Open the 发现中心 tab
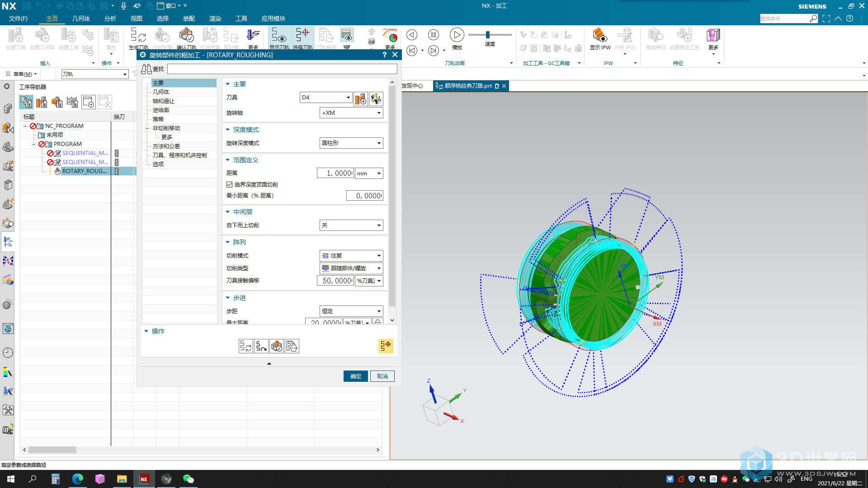This screenshot has height=488, width=868. tap(412, 86)
